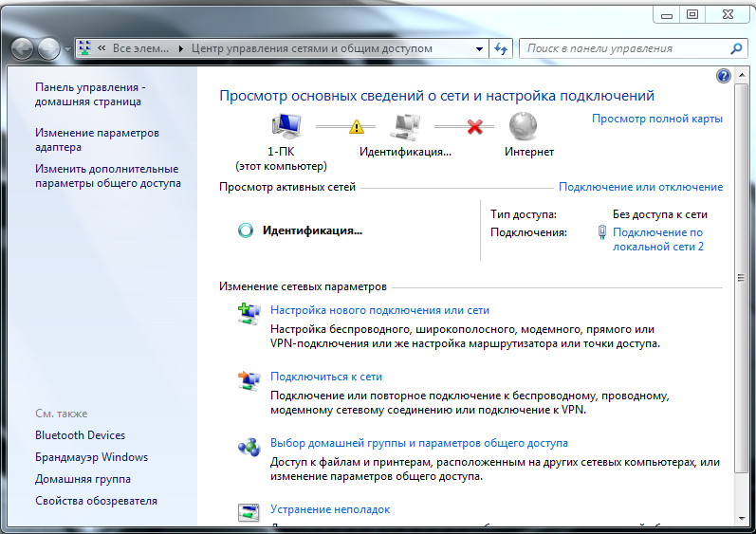This screenshot has width=756, height=534.
Task: Open help with the blue question mark
Action: 723,76
